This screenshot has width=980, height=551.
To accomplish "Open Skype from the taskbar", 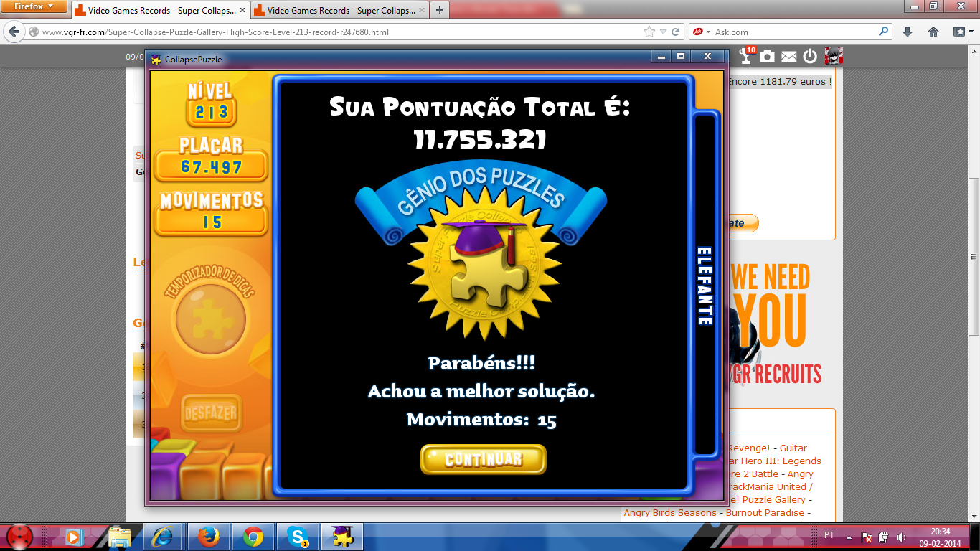I will click(297, 536).
